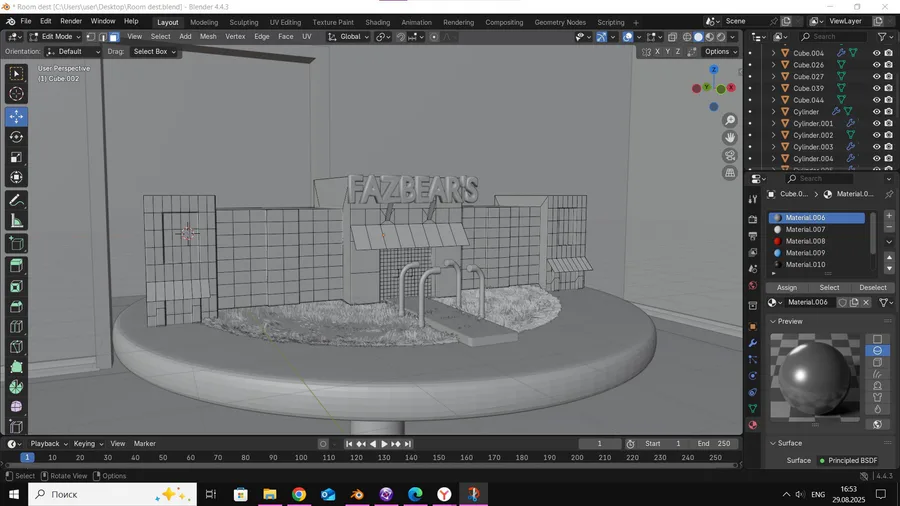Viewport: 900px width, 506px height.
Task: Play the timeline animation
Action: coord(384,444)
